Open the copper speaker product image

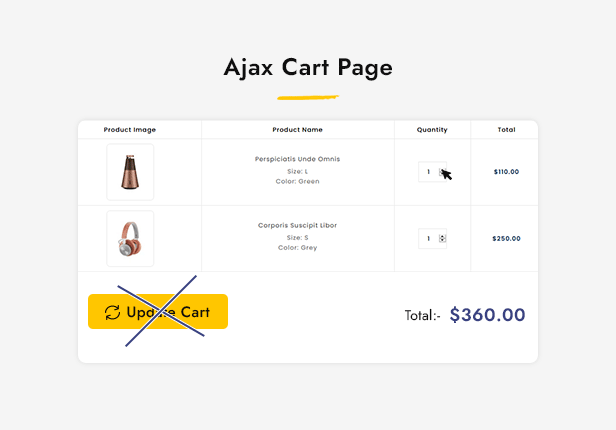click(130, 172)
